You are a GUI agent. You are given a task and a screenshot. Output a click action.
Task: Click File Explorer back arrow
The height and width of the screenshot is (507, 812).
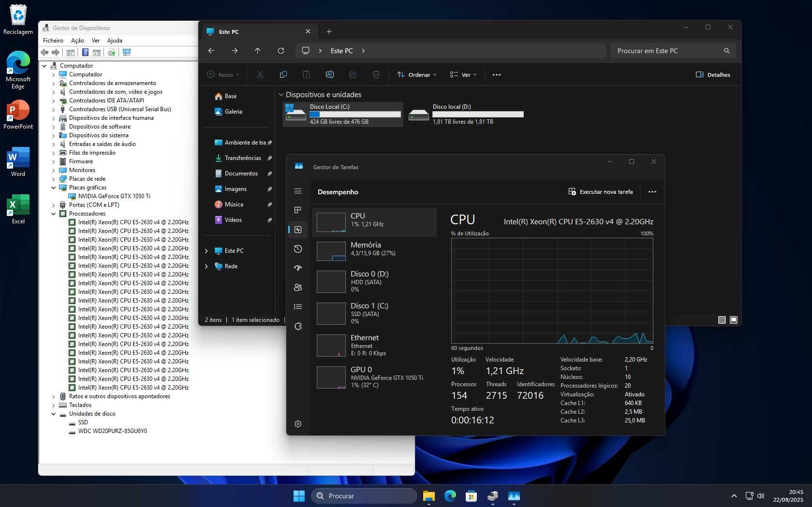[211, 51]
